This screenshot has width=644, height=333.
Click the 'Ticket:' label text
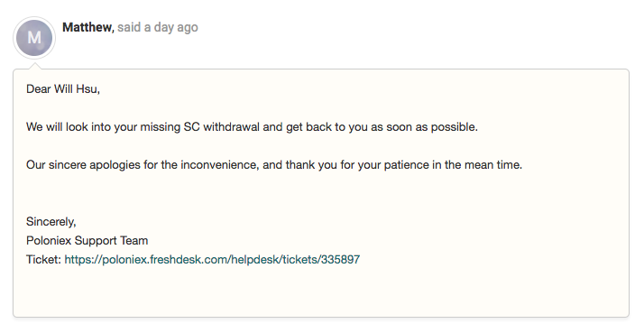pos(43,259)
